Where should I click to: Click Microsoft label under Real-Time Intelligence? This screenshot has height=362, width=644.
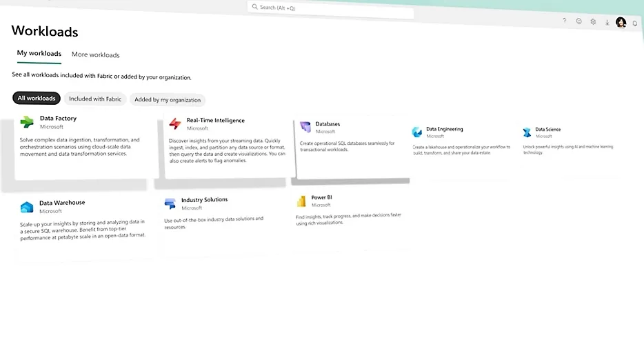198,128
